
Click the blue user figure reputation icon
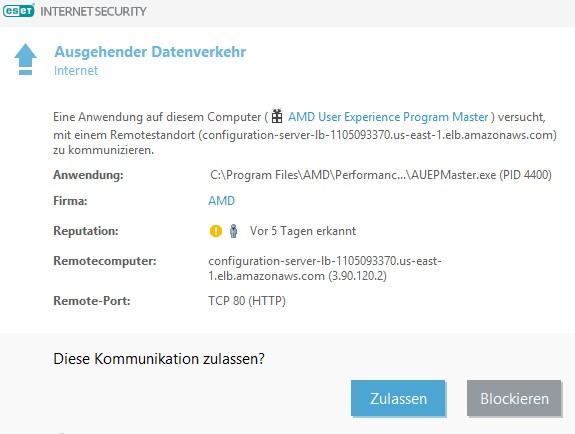(x=233, y=231)
